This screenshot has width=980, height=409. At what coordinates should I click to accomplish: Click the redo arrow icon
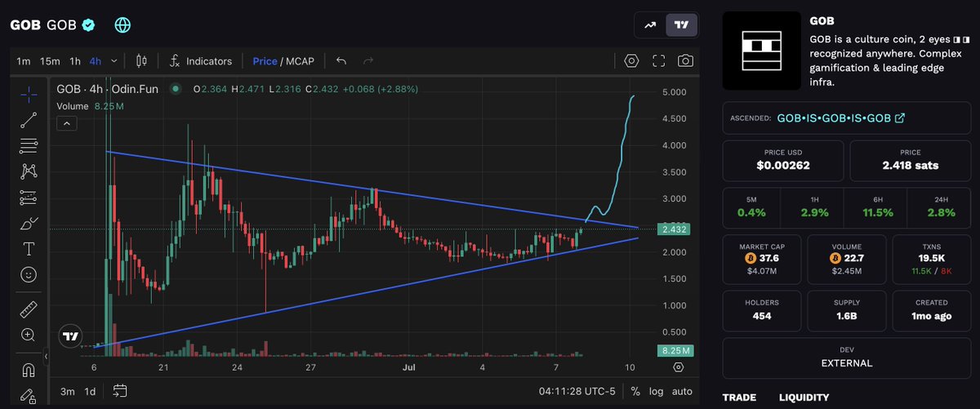[x=368, y=60]
